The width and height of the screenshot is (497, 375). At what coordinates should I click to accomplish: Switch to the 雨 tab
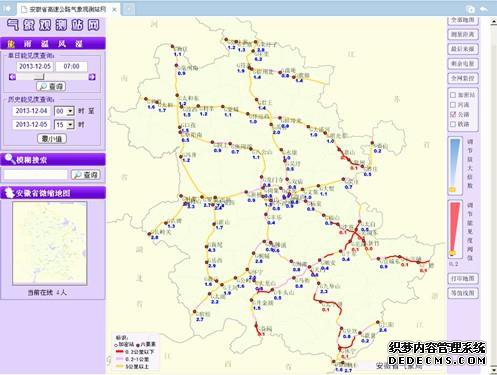click(x=27, y=44)
